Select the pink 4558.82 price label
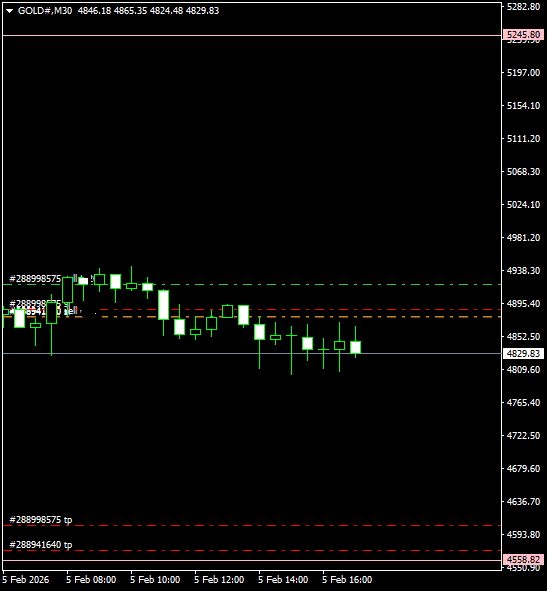 click(x=523, y=559)
